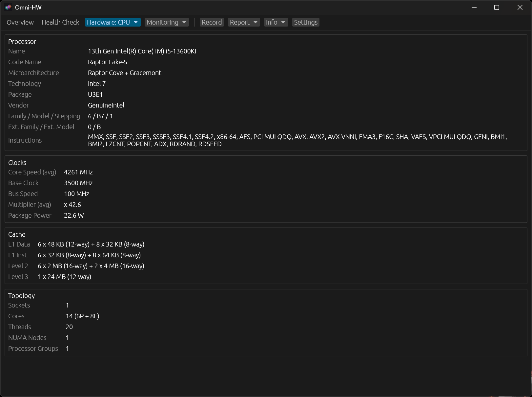Select the 'Intel 7' technology value
The height and width of the screenshot is (397, 532).
click(97, 84)
